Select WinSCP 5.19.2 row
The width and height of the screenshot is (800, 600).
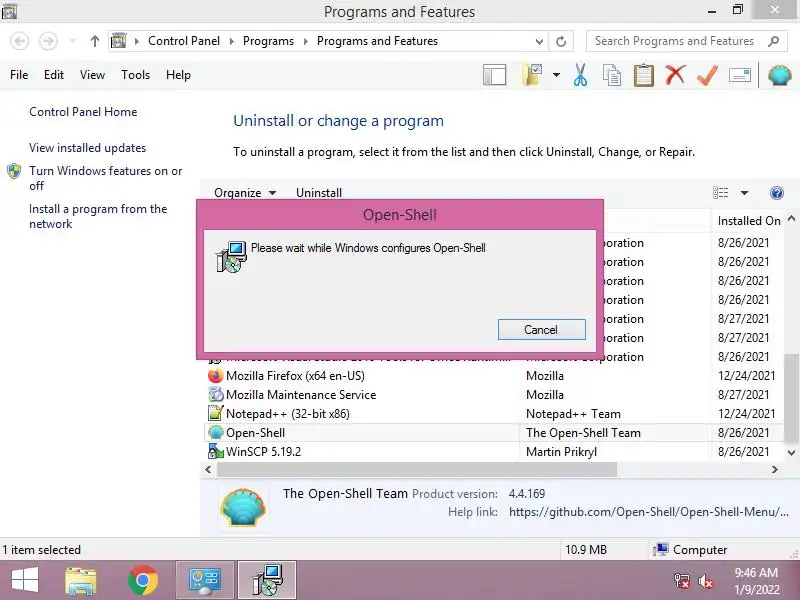(x=493, y=452)
